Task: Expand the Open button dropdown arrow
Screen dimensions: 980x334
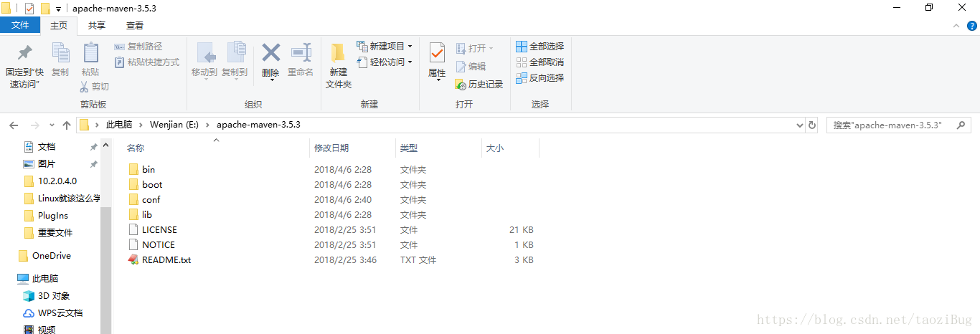Action: [491, 48]
